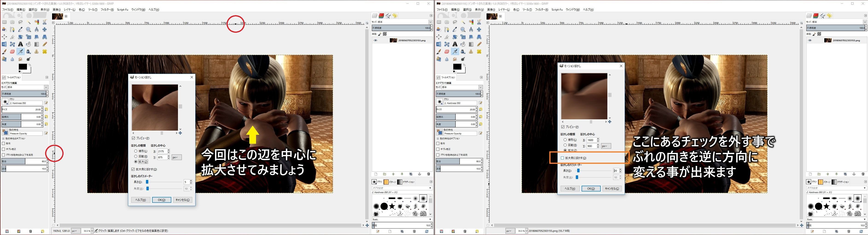
Task: Select Measure tool in right window
Action: coord(471,30)
